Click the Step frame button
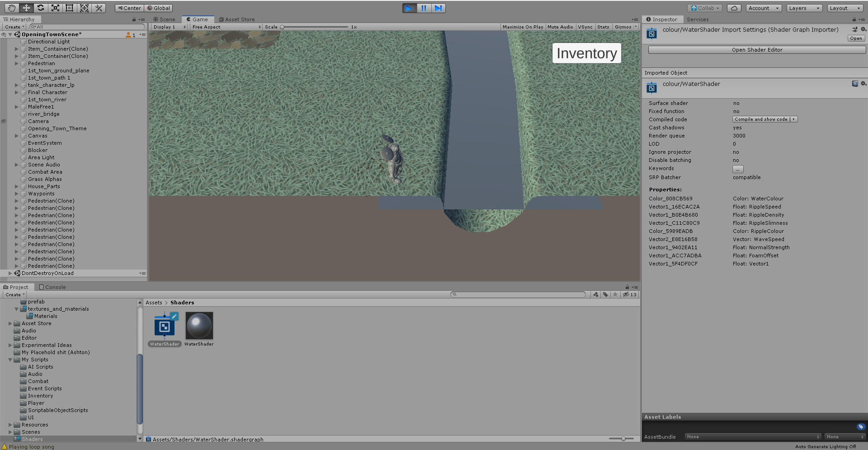 click(438, 8)
